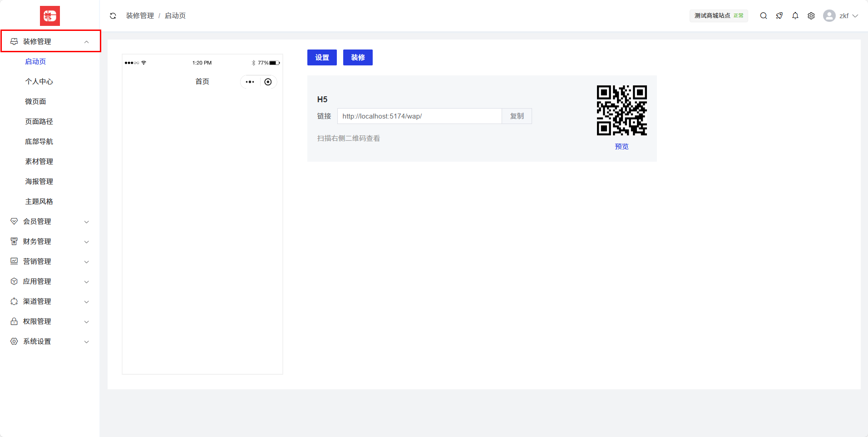Viewport: 868px width, 437px height.
Task: Click the rocket icon in header
Action: (779, 16)
